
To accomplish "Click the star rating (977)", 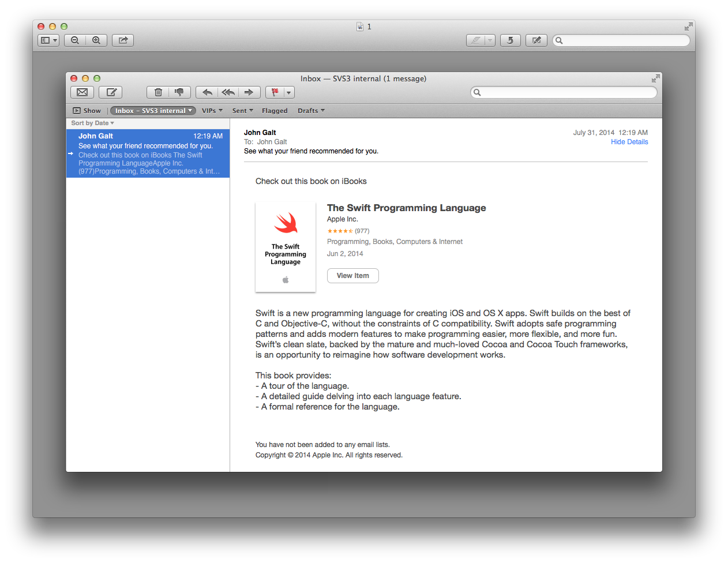I will click(x=348, y=231).
